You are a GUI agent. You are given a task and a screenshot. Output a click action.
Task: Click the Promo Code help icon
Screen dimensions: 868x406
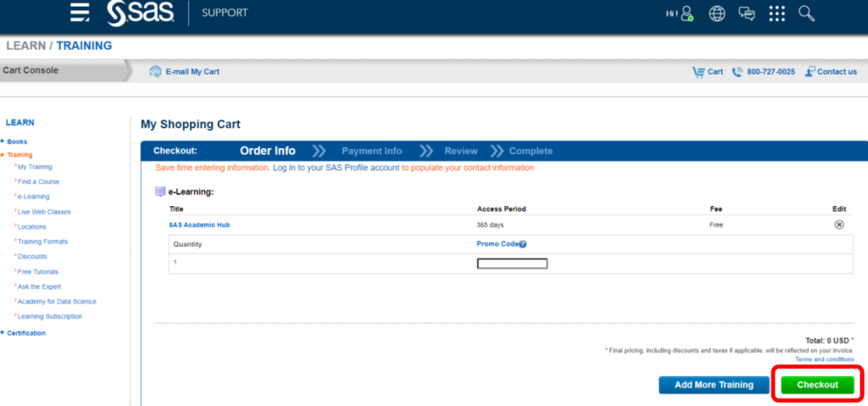click(523, 244)
